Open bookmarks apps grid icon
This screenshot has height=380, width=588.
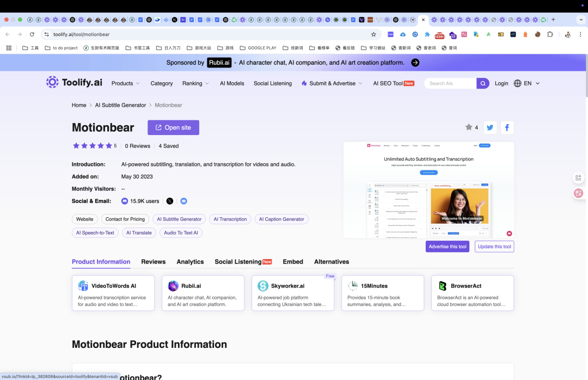pos(9,48)
